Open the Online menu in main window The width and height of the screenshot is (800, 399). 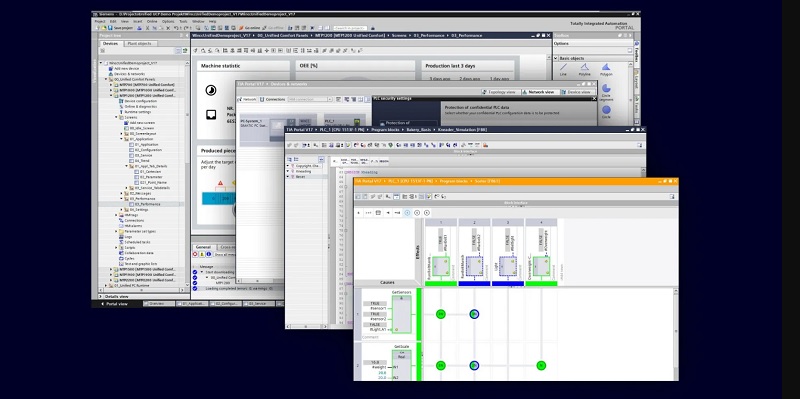[x=152, y=21]
